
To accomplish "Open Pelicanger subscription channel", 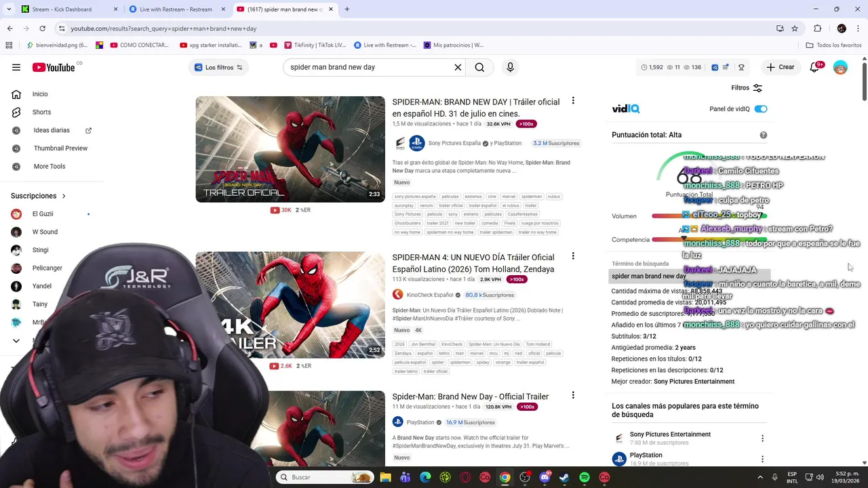I will 47,268.
